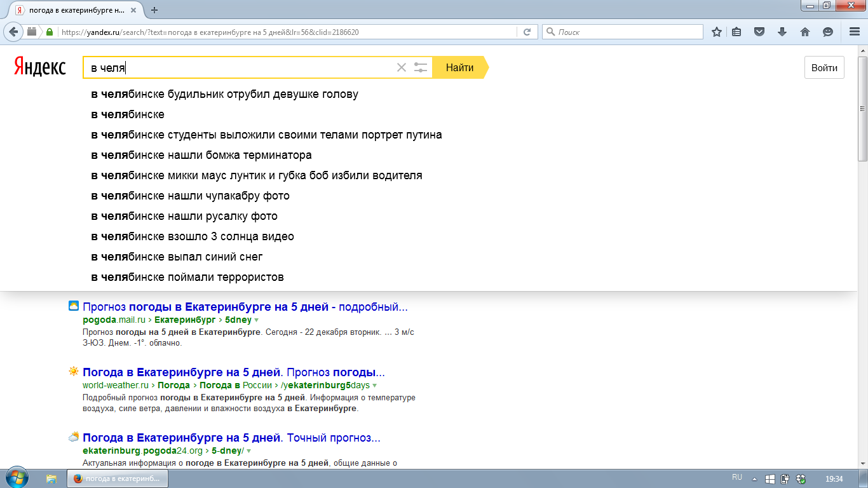Expand the dropdown arrow beside pogoda.mail.ru 5dney

click(257, 320)
